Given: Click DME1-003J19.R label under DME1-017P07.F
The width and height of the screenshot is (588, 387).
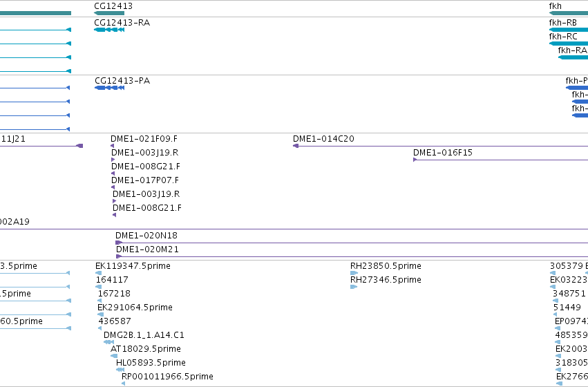Looking at the screenshot, I should coord(146,194).
